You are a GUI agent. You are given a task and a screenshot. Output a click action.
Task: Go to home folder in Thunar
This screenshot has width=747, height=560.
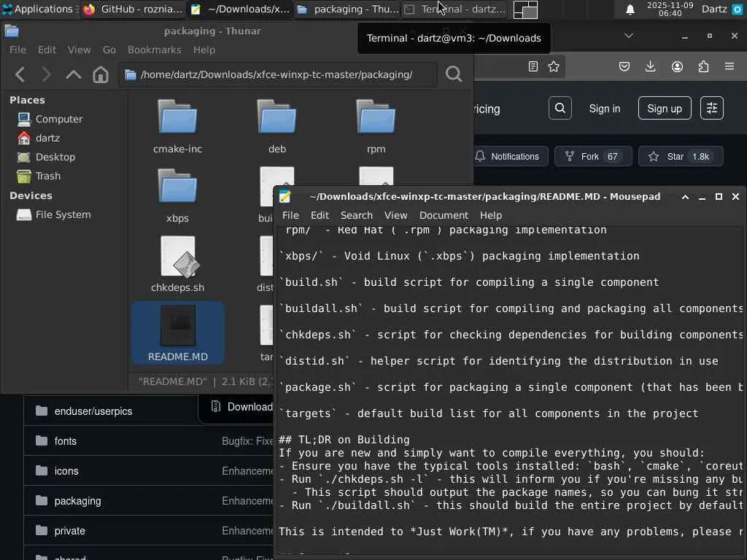[x=101, y=74]
